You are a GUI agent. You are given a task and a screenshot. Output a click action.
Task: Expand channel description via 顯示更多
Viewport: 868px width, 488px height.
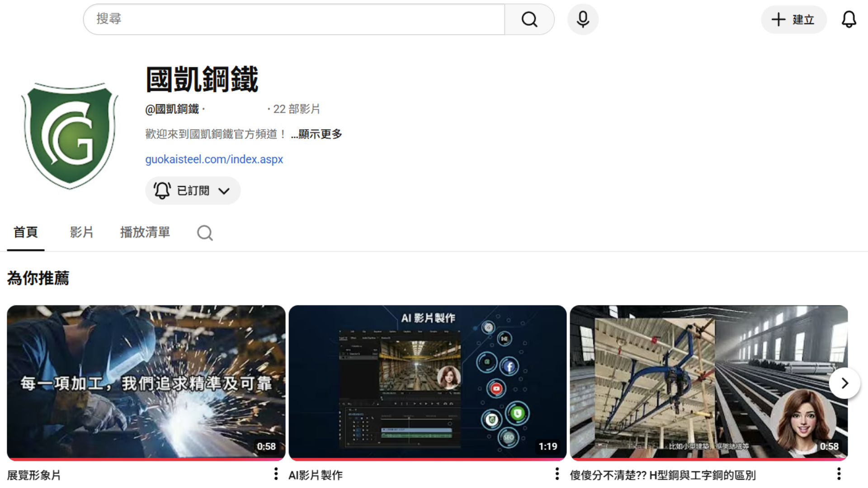point(320,134)
